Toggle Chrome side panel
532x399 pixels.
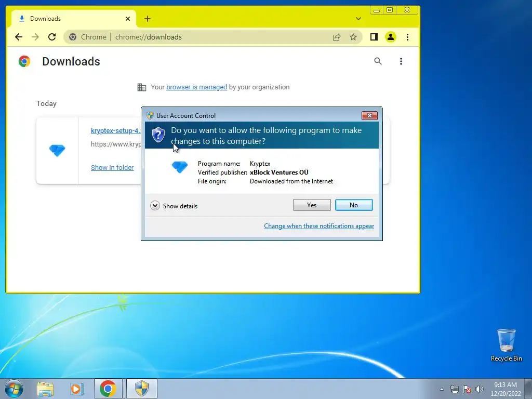point(374,37)
